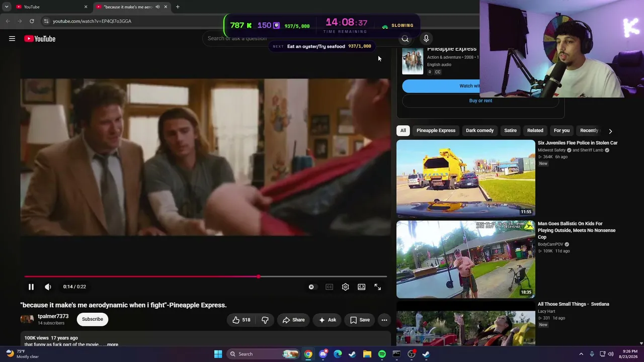Viewport: 644px width, 362px height.
Task: Open Six Juveniles Flee Police thumbnail
Action: (465, 178)
